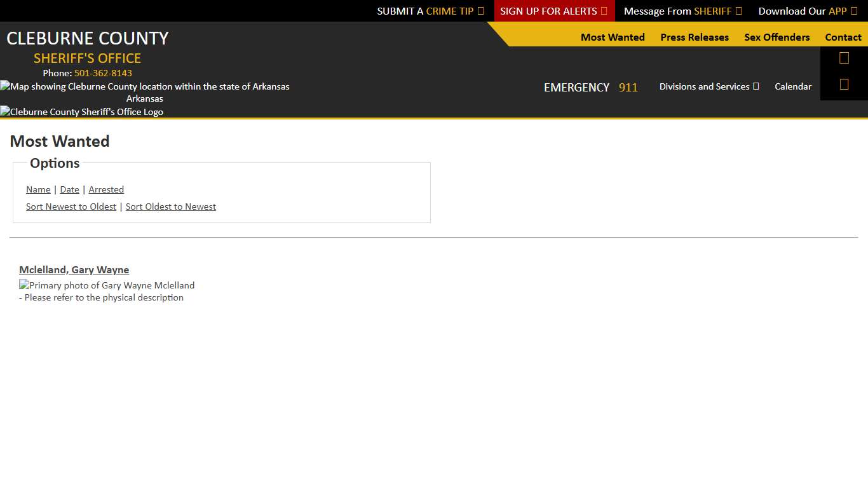Click the icon after Sign Up For Alerts
This screenshot has height=488, width=868.
coord(604,11)
